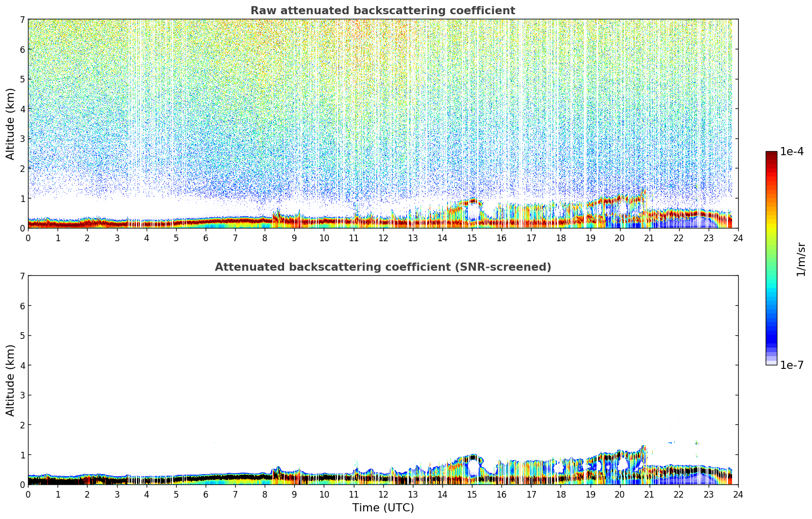Click time tick '8' under the SNR-screened plot
Viewport: 812px width, 519px height.
click(265, 494)
